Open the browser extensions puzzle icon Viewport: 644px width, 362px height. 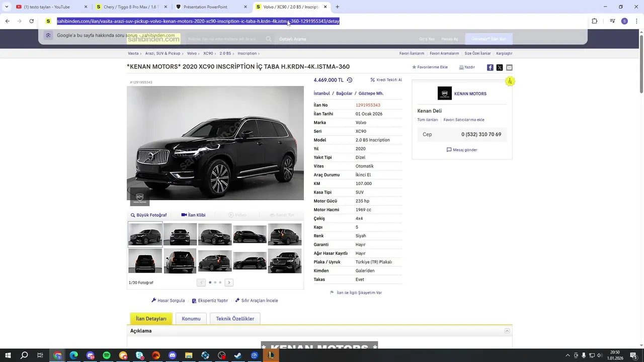(594, 21)
